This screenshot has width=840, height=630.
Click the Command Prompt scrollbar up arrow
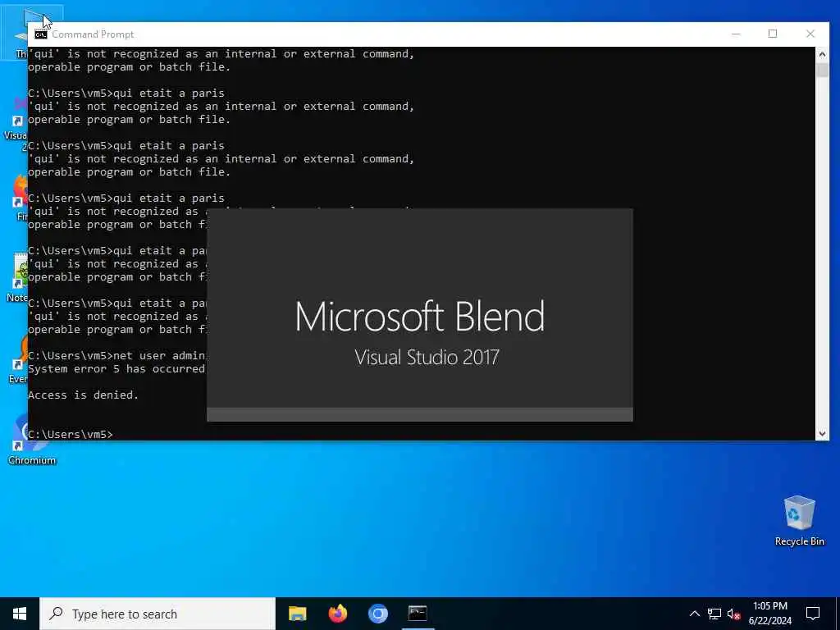(x=822, y=53)
